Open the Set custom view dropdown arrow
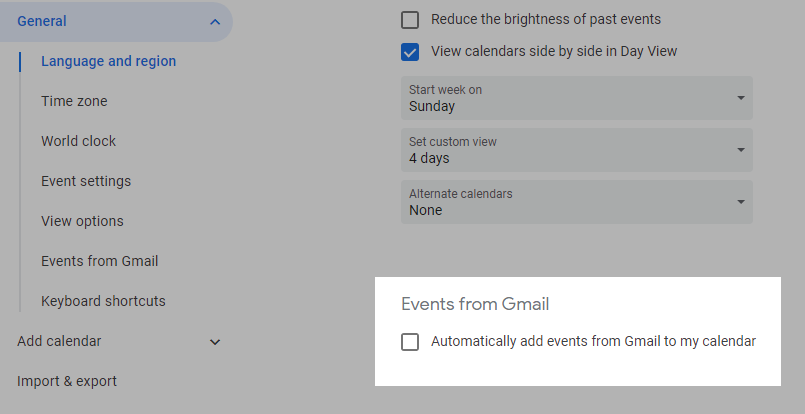The height and width of the screenshot is (414, 805). (741, 149)
